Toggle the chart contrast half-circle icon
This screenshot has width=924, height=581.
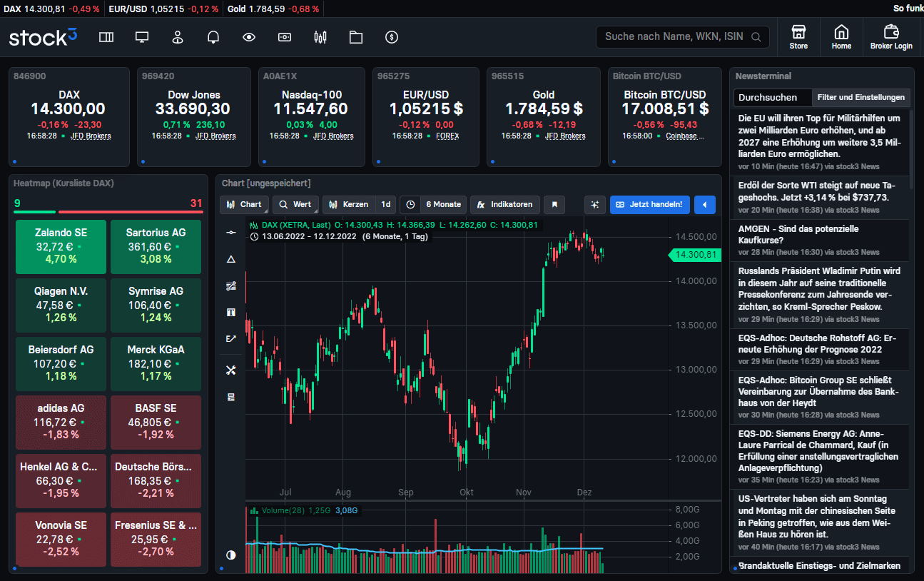click(x=230, y=555)
